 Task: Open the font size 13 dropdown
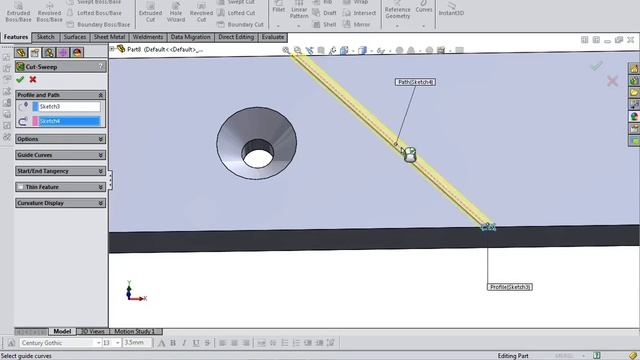(x=118, y=343)
